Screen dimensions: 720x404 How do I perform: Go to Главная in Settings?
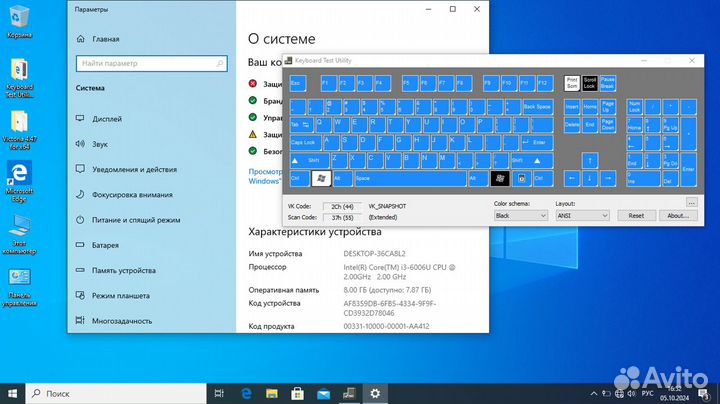106,39
